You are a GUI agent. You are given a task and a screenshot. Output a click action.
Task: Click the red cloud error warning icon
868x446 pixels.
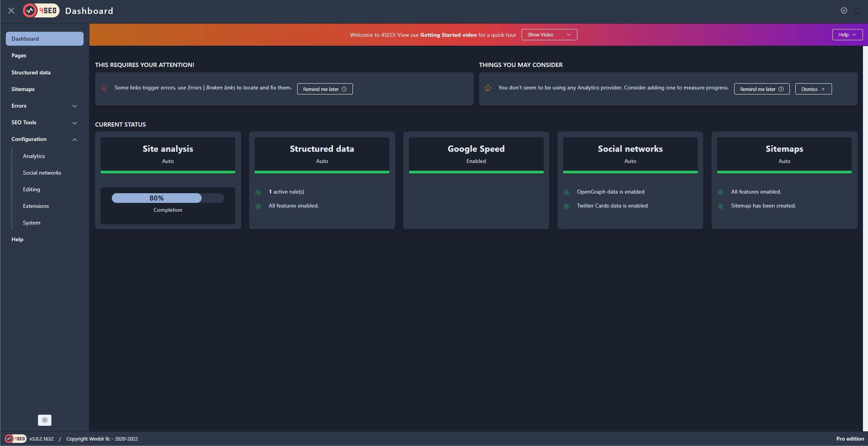[104, 88]
